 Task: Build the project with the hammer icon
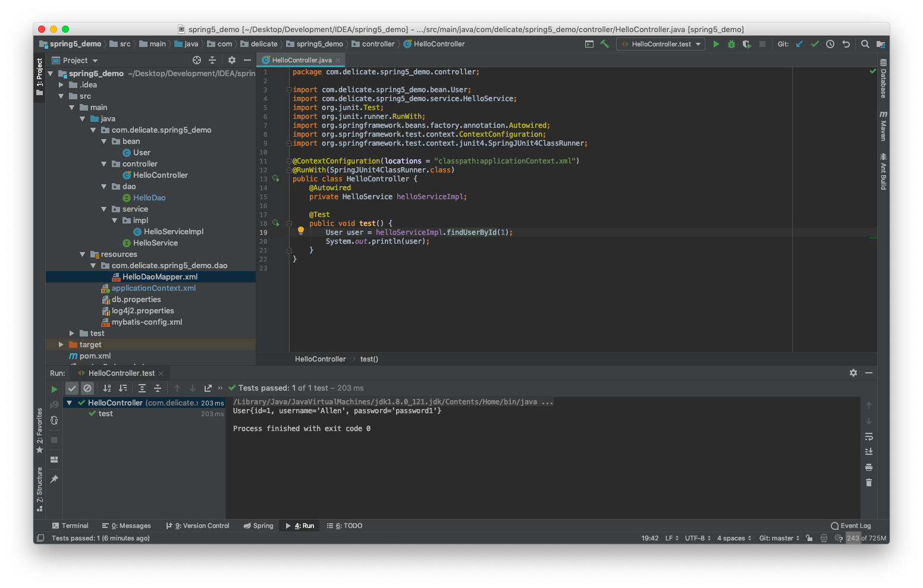click(x=605, y=44)
